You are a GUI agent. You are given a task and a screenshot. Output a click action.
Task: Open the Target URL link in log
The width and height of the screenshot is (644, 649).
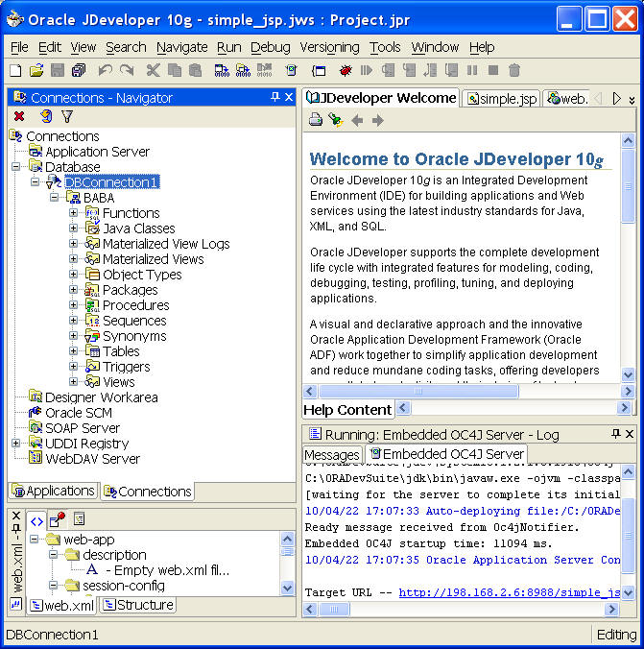(x=510, y=592)
